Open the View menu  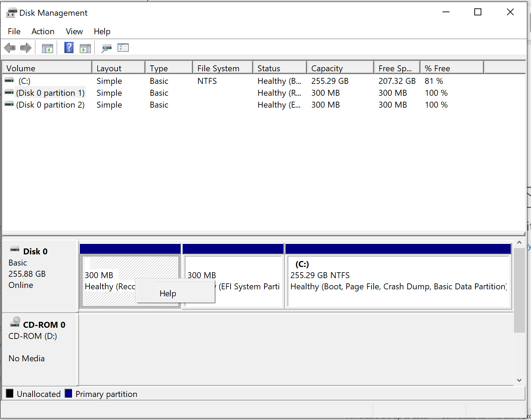pos(75,31)
